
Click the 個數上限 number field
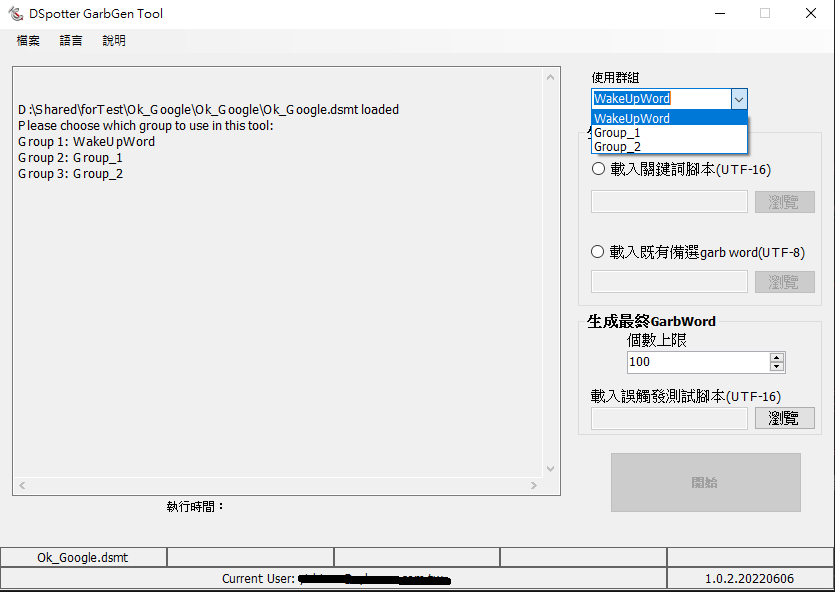pos(697,362)
